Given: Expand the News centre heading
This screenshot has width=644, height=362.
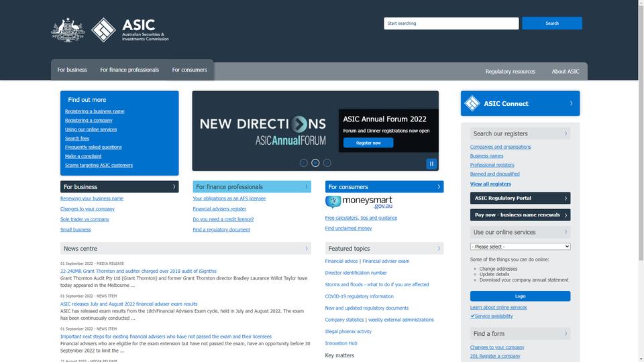Looking at the screenshot, I should click(186, 248).
